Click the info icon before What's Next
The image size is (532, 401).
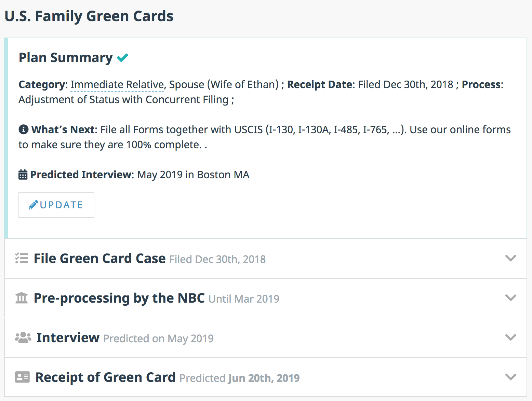(x=23, y=129)
